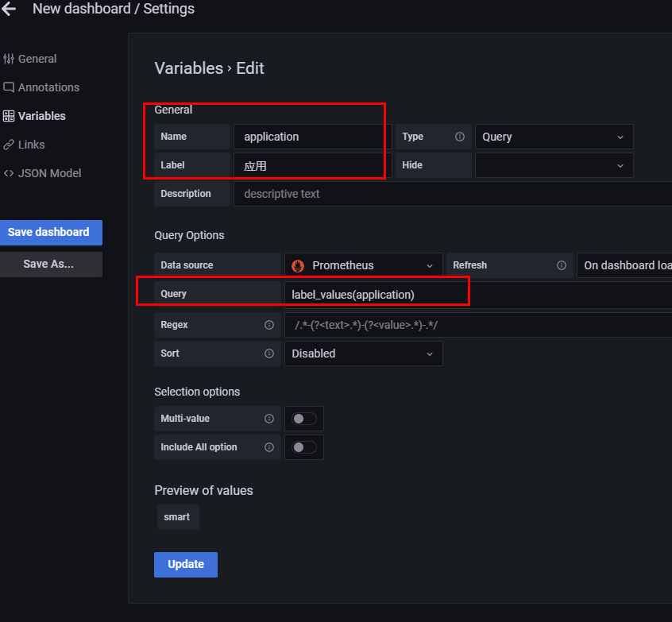
Task: Click the Preview of values heading
Action: pos(203,490)
